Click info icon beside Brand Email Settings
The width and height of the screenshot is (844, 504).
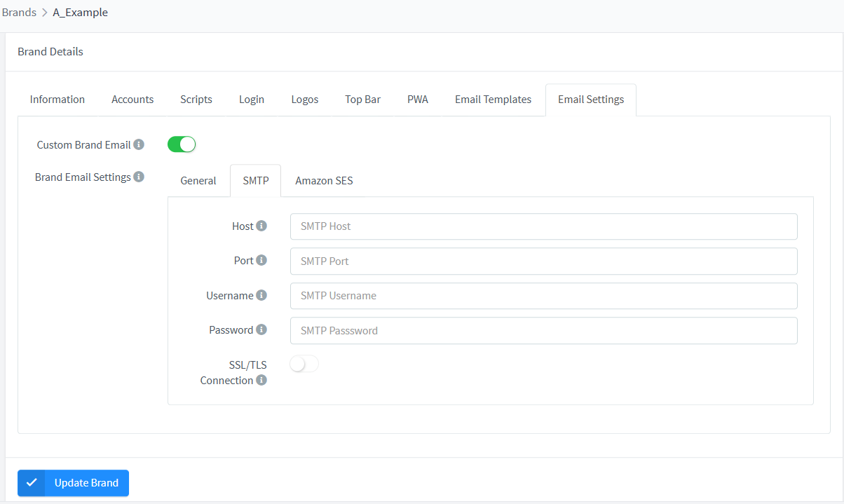coord(139,177)
